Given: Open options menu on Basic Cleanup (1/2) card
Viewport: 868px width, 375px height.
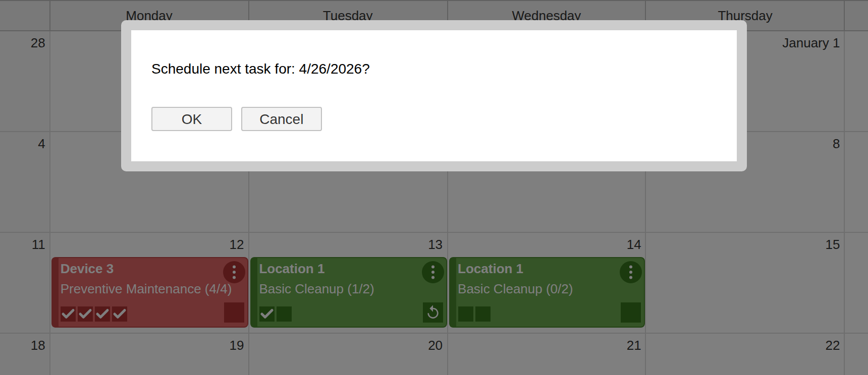Looking at the screenshot, I should click(x=433, y=272).
